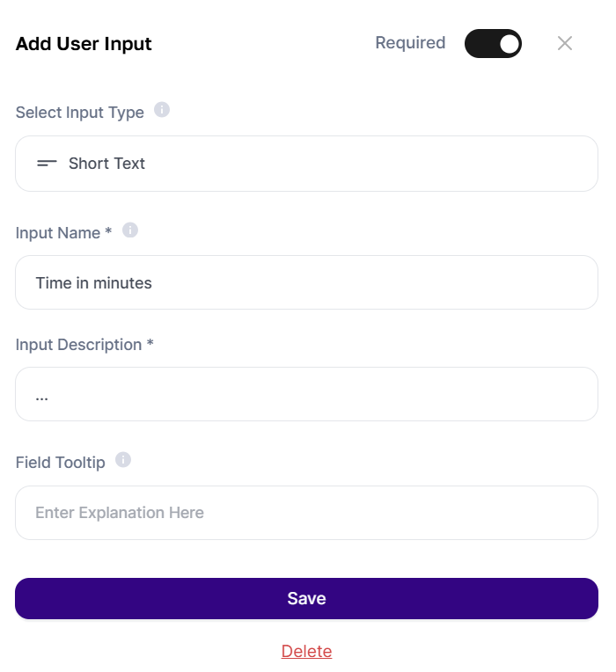The height and width of the screenshot is (672, 616).
Task: Select the Input Description text field
Action: coord(306,394)
